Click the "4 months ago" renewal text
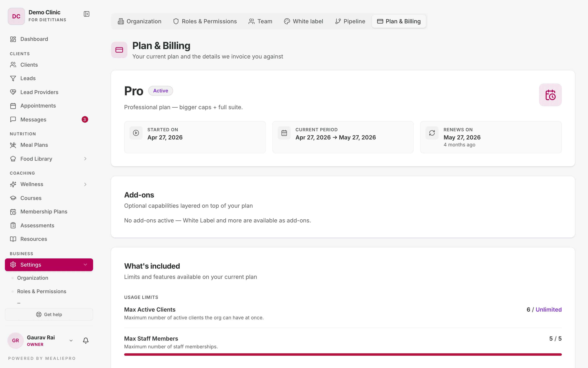The image size is (588, 368). click(459, 145)
